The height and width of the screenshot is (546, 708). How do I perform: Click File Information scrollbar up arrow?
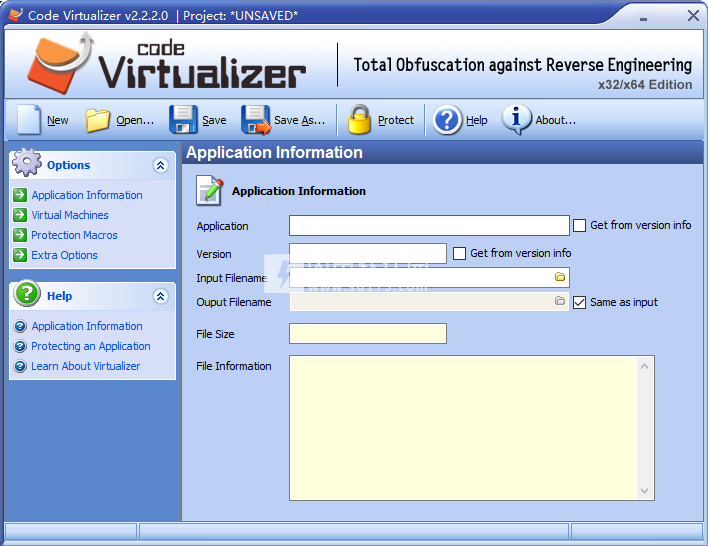(644, 366)
